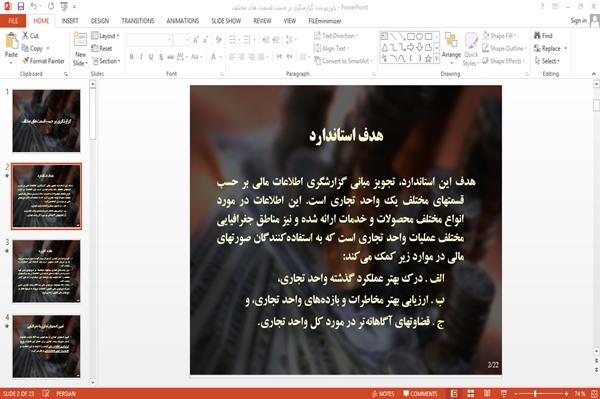Switch to the TRANSITIONS tab

click(138, 21)
